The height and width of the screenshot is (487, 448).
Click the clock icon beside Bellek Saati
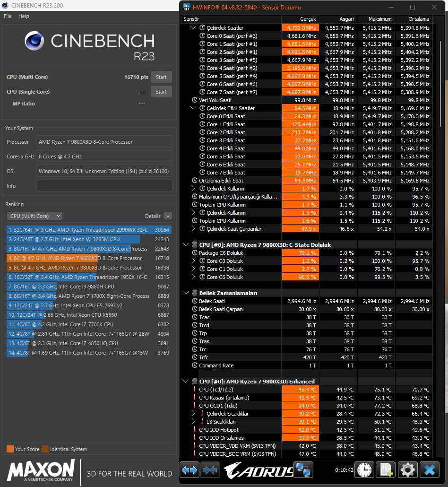tap(195, 301)
